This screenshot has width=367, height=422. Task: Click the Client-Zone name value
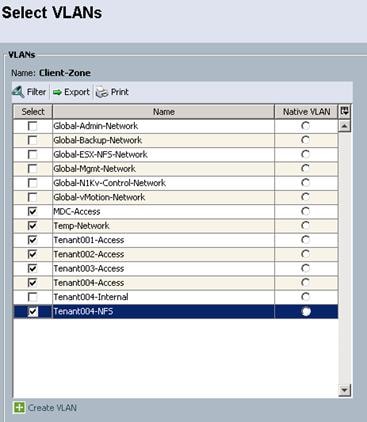pos(65,73)
